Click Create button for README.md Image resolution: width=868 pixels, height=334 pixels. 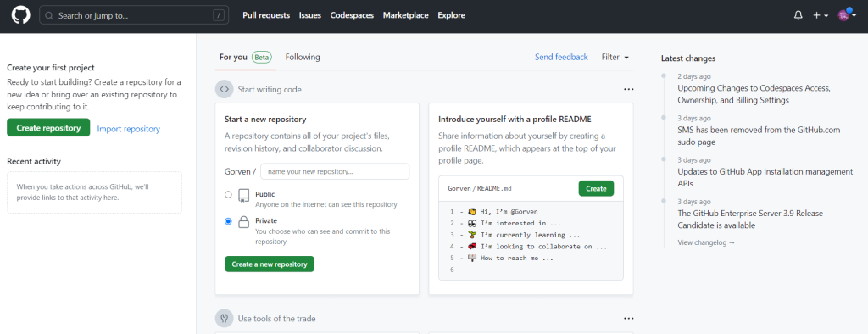pyautogui.click(x=596, y=188)
